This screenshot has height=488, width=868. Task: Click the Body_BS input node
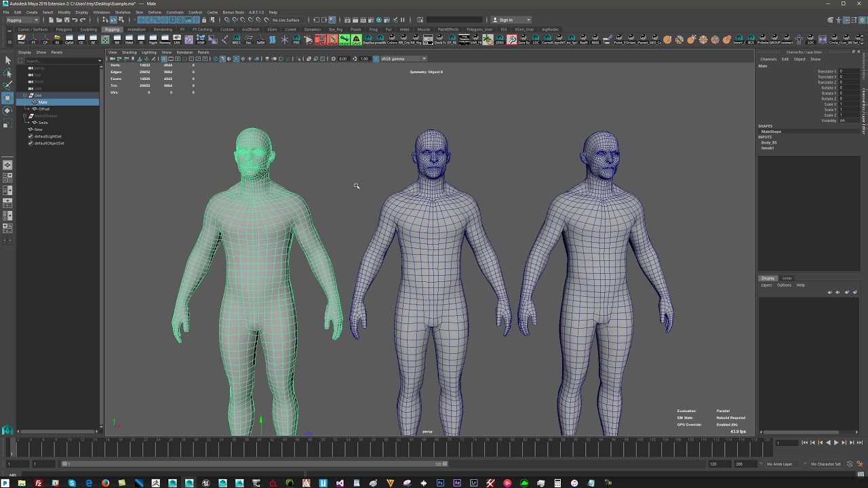pyautogui.click(x=769, y=142)
